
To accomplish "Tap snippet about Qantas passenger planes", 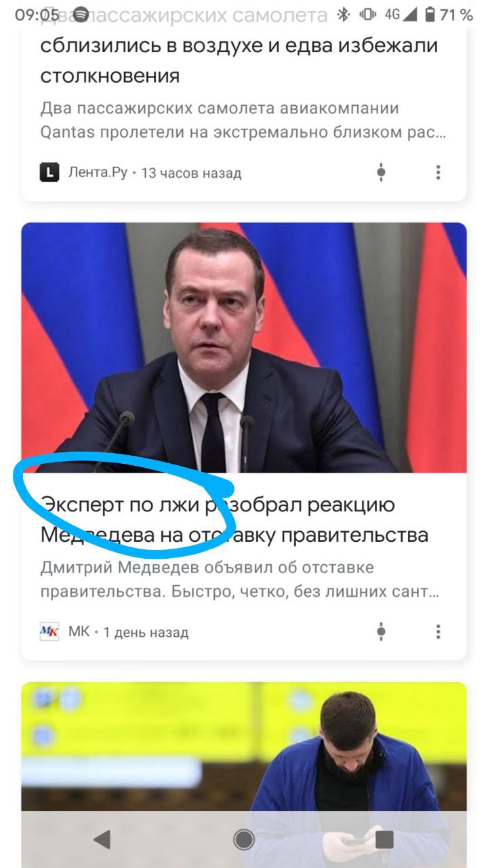I will (243, 120).
